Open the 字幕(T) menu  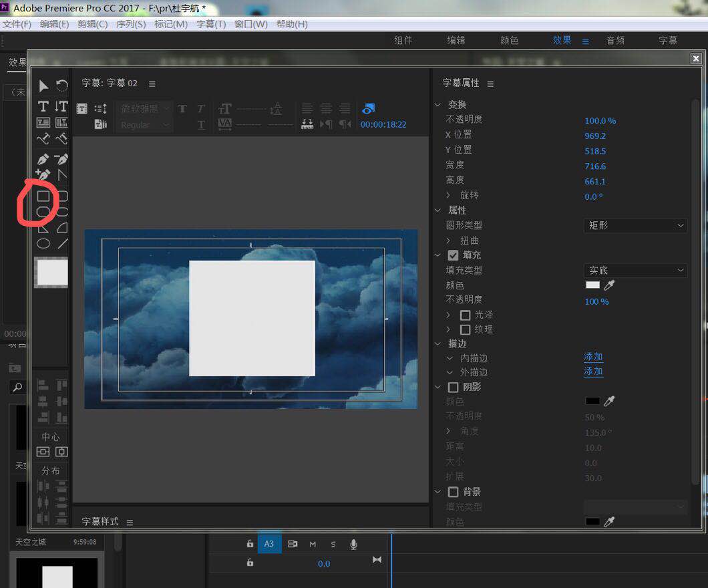(210, 24)
